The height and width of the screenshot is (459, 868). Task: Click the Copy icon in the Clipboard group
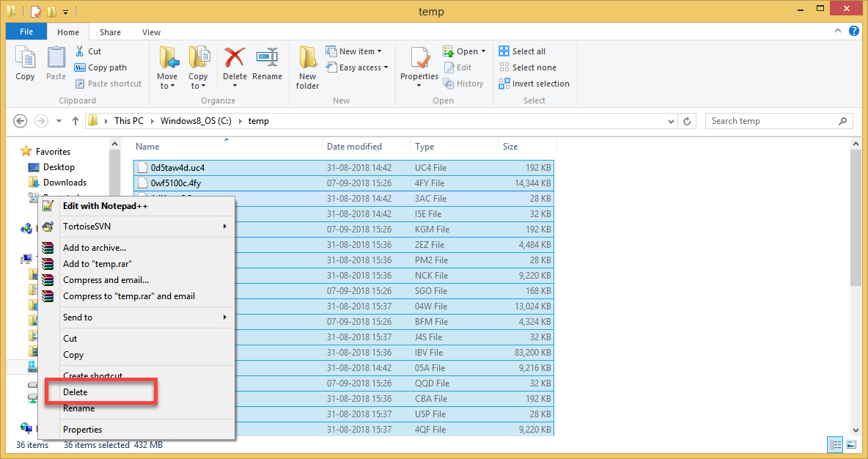[25, 65]
